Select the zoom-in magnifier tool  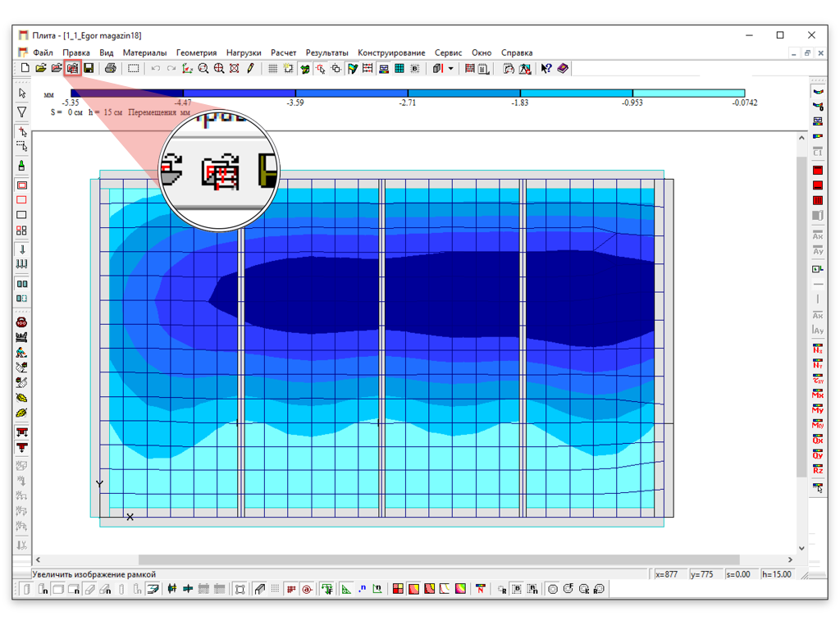pos(219,69)
